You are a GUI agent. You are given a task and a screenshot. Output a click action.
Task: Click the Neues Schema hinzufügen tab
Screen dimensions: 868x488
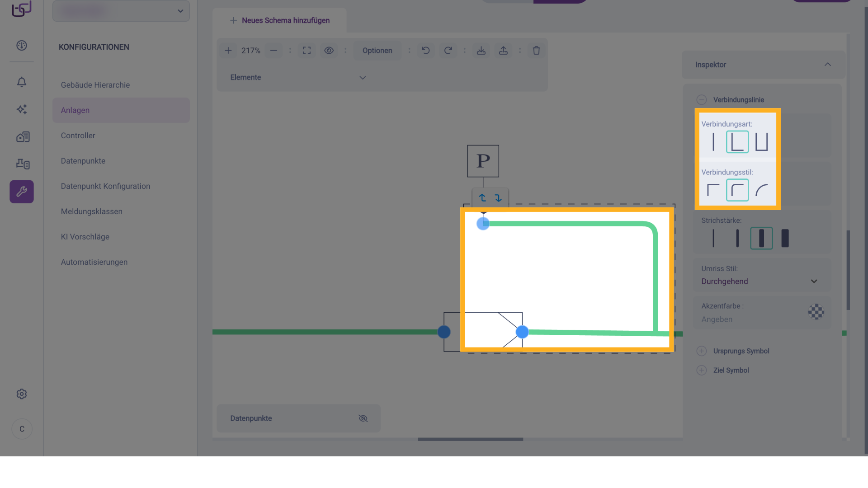[280, 20]
